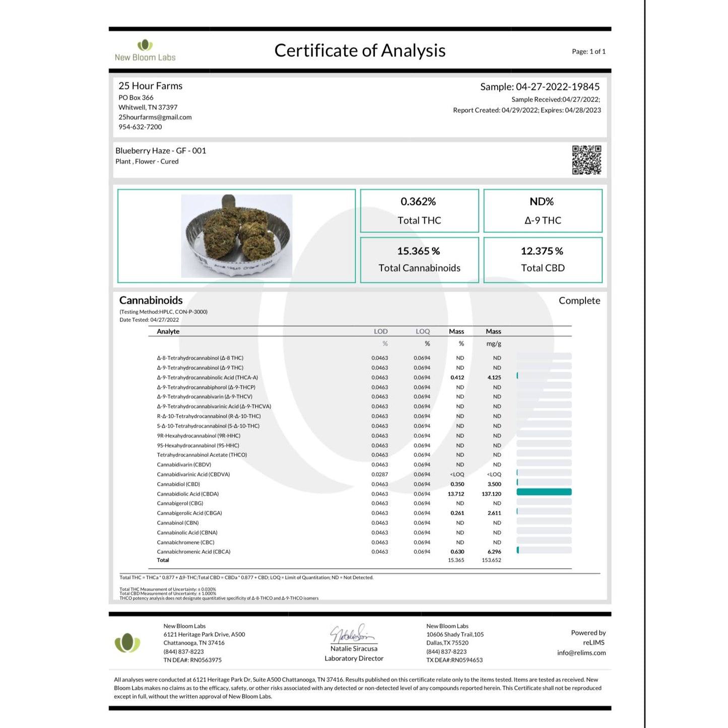Click the 10606 Shady Trail Dallas address
The height and width of the screenshot is (728, 728).
coord(455,639)
